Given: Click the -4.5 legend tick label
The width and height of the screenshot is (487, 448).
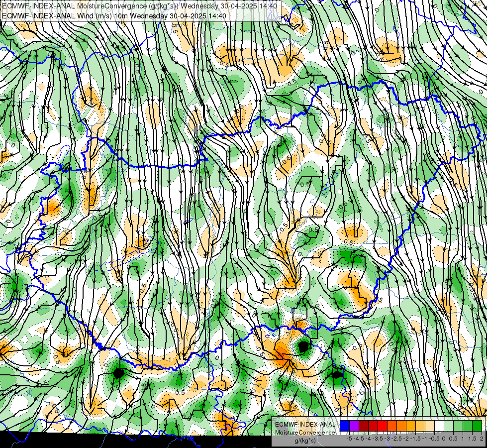Looking at the screenshot, I should tap(359, 439).
